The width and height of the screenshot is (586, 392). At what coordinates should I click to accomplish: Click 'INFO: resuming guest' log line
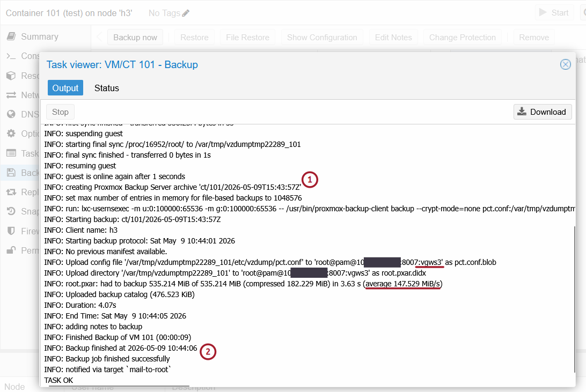point(80,165)
